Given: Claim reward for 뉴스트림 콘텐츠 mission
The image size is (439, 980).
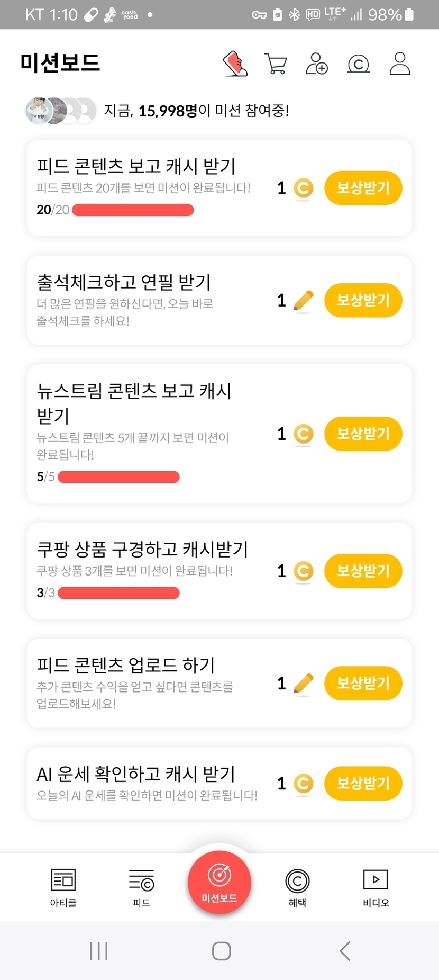Looking at the screenshot, I should (x=363, y=434).
